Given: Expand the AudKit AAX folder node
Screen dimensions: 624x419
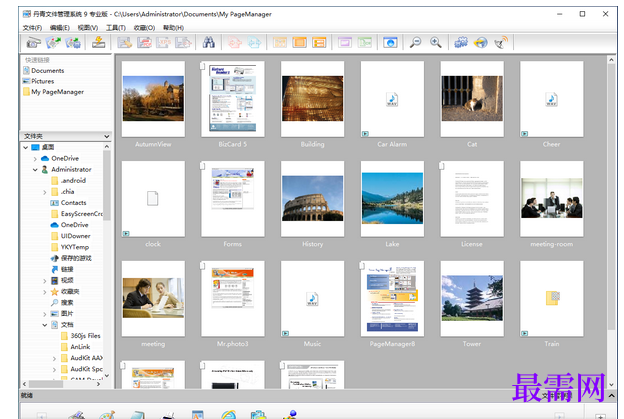Looking at the screenshot, I should [x=54, y=358].
